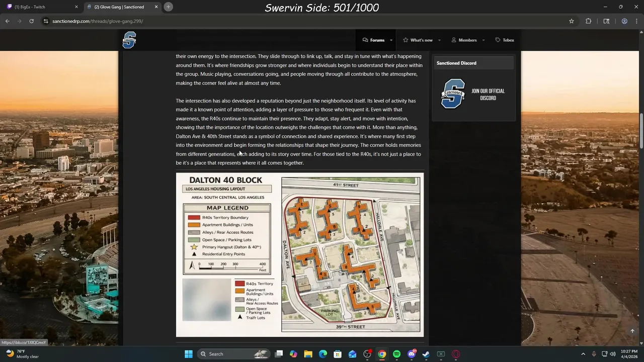Close the BigEx - Twitch tab

click(76, 7)
